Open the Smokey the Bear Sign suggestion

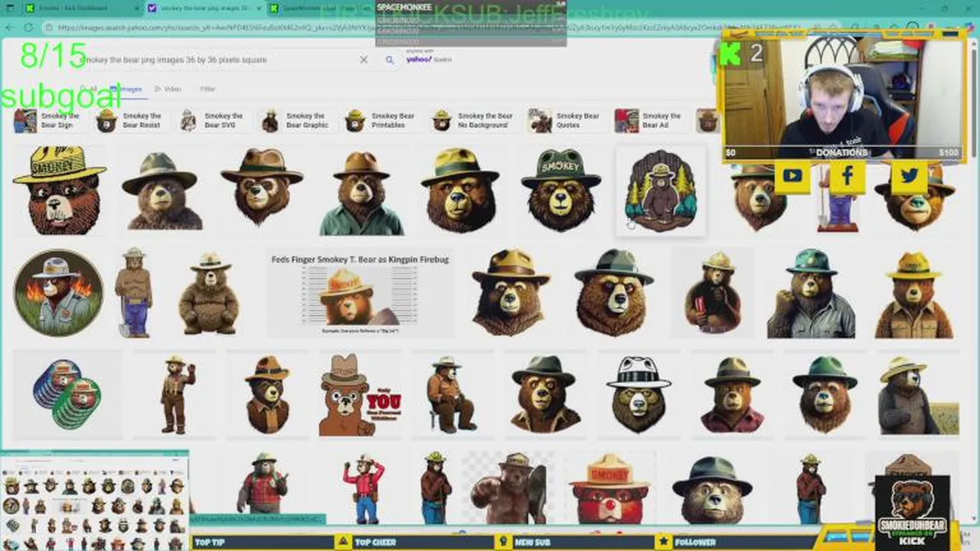[47, 120]
